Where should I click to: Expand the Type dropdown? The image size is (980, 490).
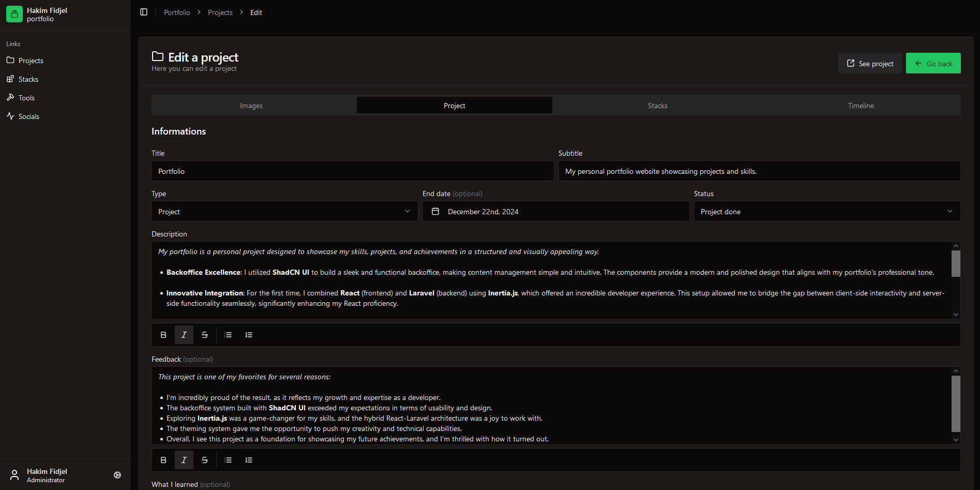click(x=284, y=212)
